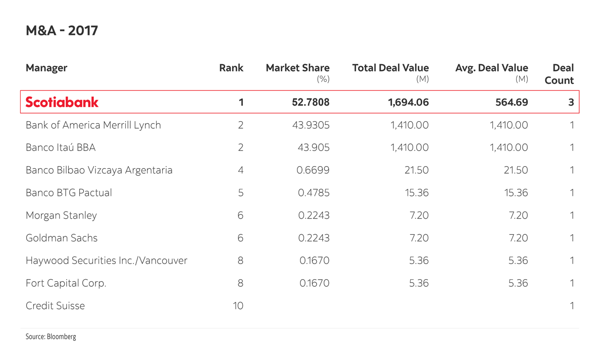The height and width of the screenshot is (364, 599).
Task: Select Banco Itaú BBA total deal value 1,410.00
Action: [410, 147]
